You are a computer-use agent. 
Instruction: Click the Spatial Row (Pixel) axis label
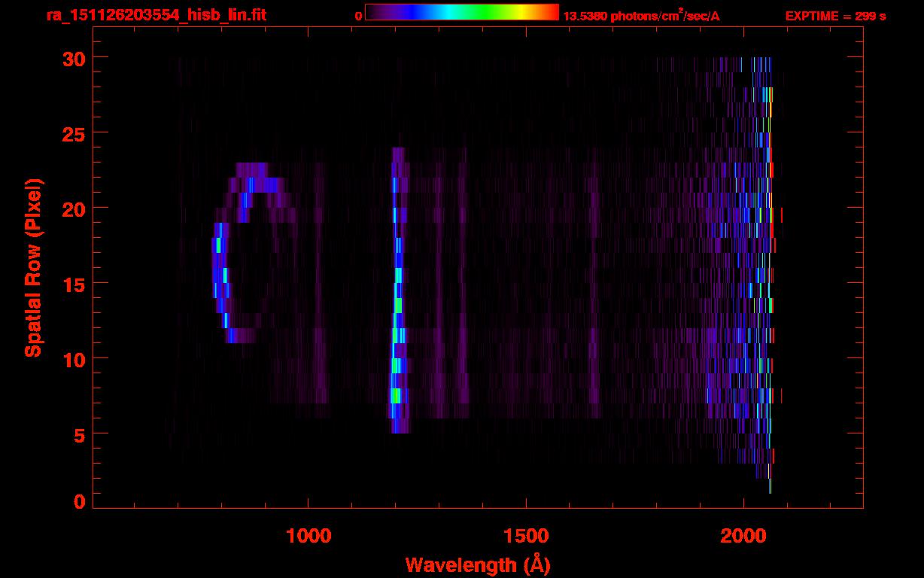coord(33,267)
